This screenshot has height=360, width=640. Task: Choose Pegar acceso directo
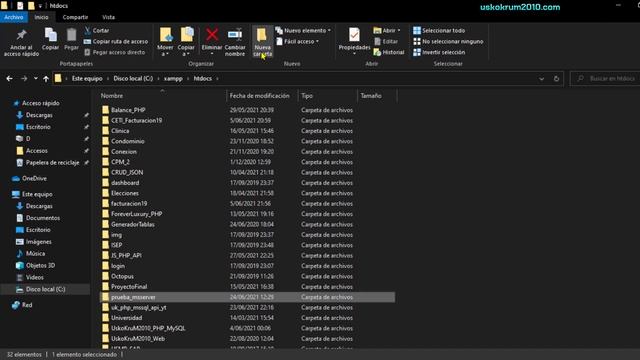tap(115, 52)
